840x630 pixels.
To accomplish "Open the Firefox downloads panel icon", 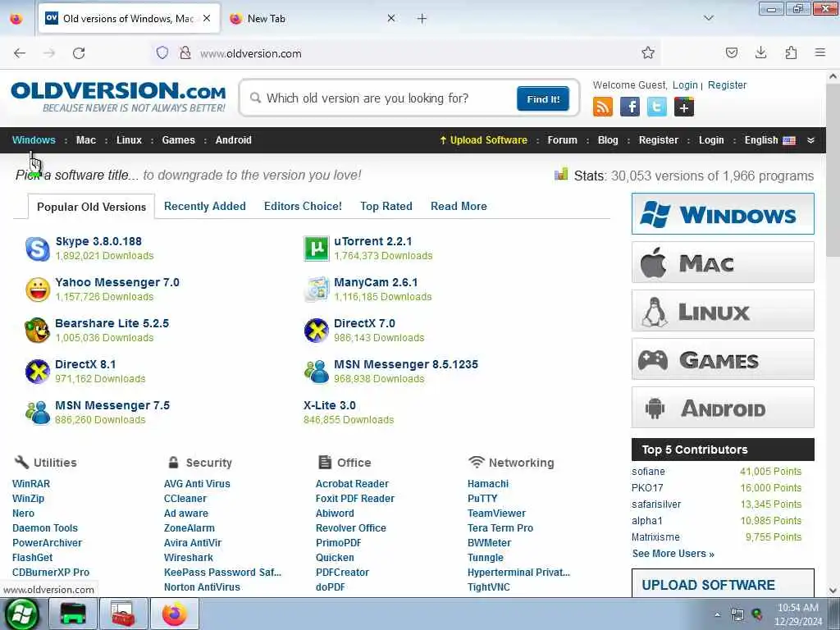I will [760, 52].
